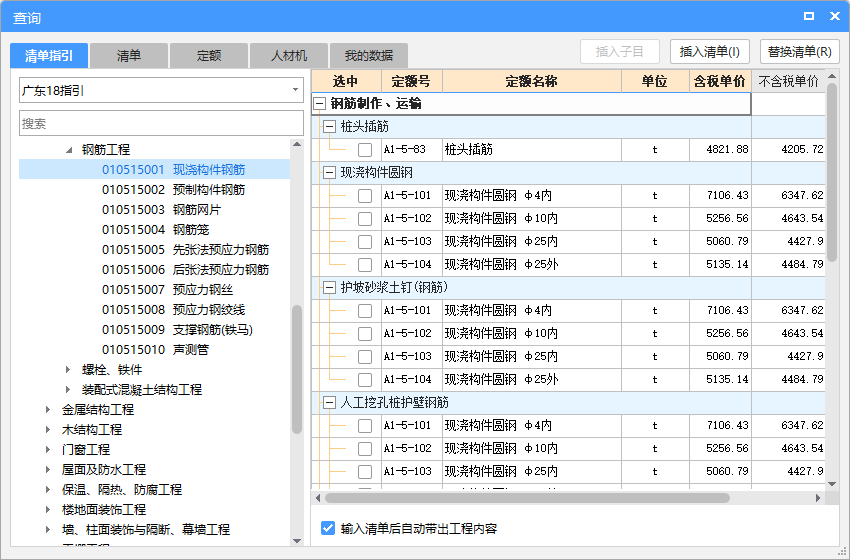
Task: Select 010515009 支撑钢筋(铁马)
Action: [177, 330]
